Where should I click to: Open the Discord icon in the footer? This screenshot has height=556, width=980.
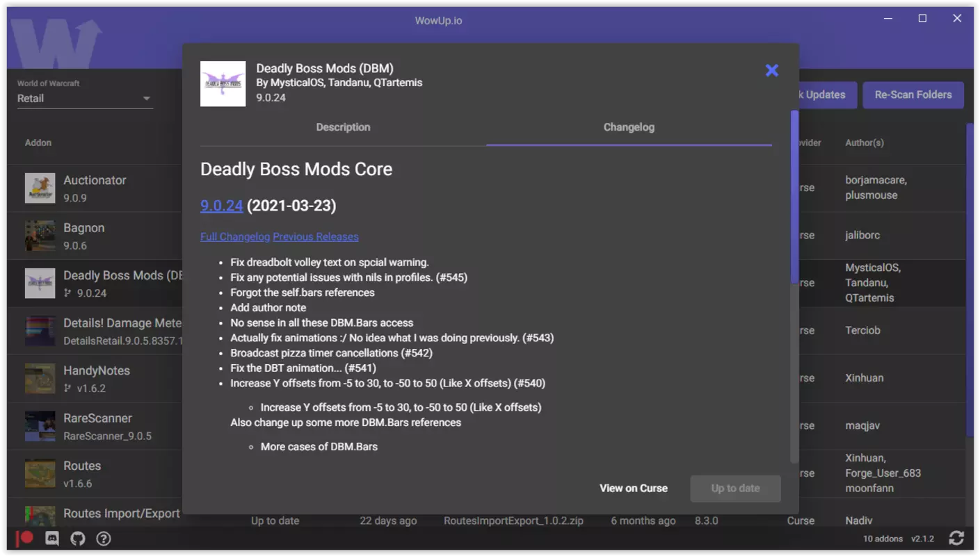tap(52, 539)
